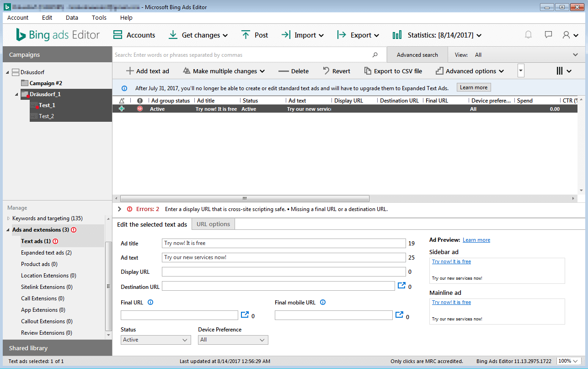
Task: Click the Advanced search button
Action: (417, 55)
